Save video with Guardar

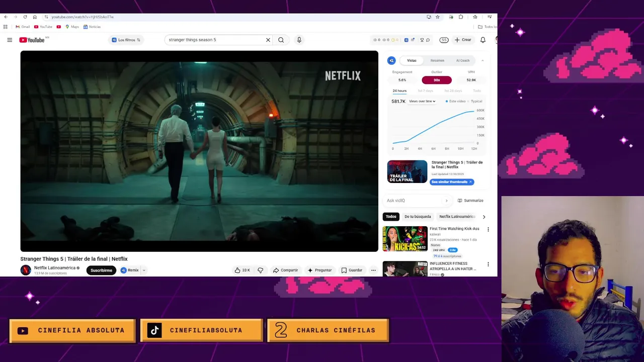352,270
